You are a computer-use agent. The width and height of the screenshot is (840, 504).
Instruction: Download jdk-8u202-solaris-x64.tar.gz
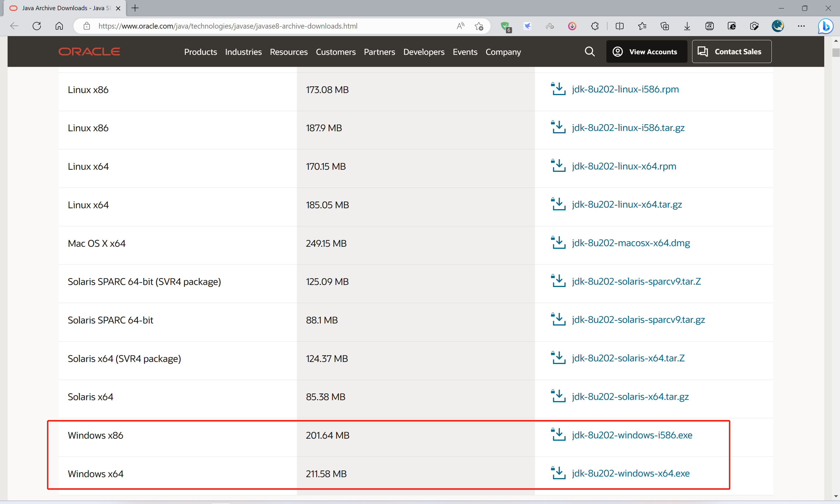630,396
